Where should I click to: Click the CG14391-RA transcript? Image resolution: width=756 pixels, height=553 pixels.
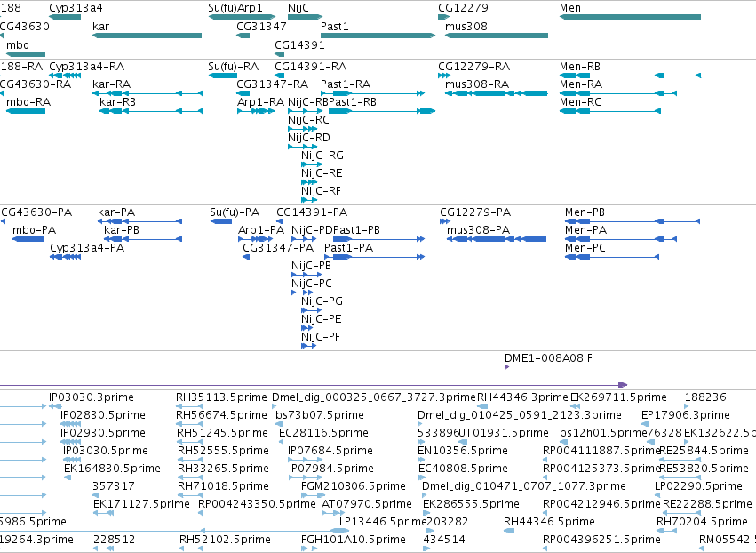click(279, 76)
